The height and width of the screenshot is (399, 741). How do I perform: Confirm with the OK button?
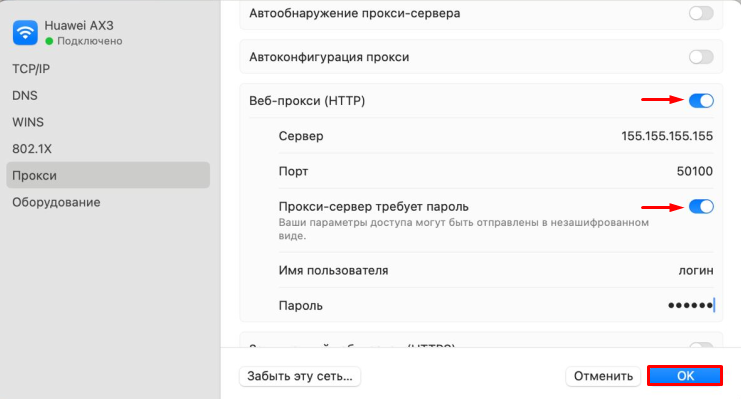(685, 376)
